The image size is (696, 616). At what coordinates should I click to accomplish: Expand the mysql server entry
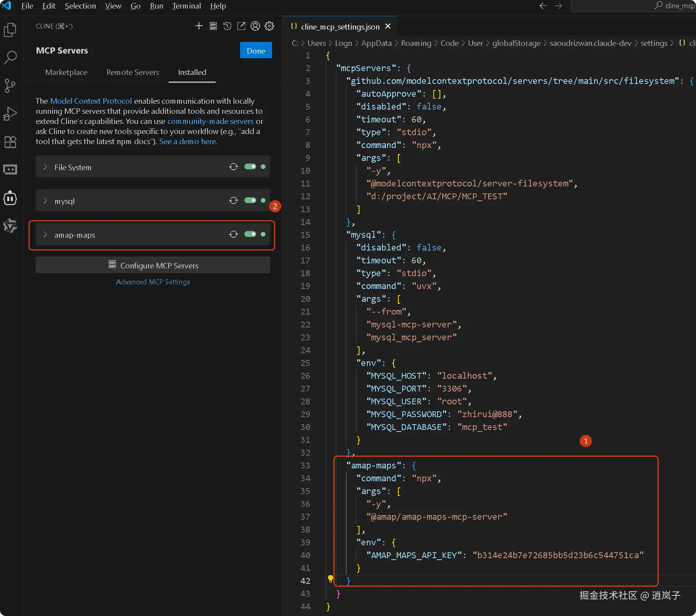45,201
